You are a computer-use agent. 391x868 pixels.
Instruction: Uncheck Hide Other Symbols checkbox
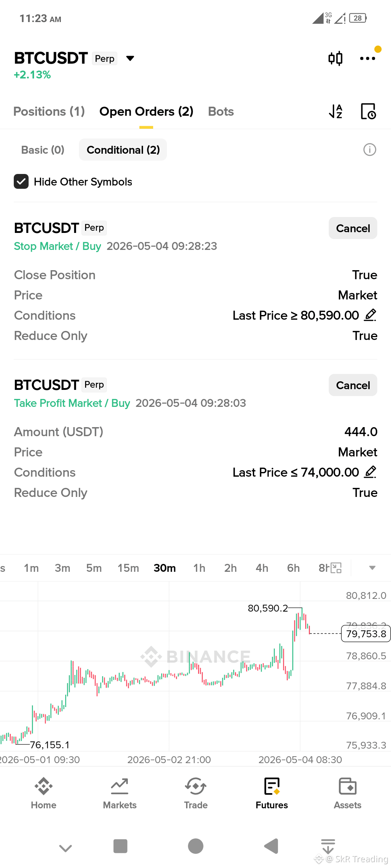(x=21, y=182)
